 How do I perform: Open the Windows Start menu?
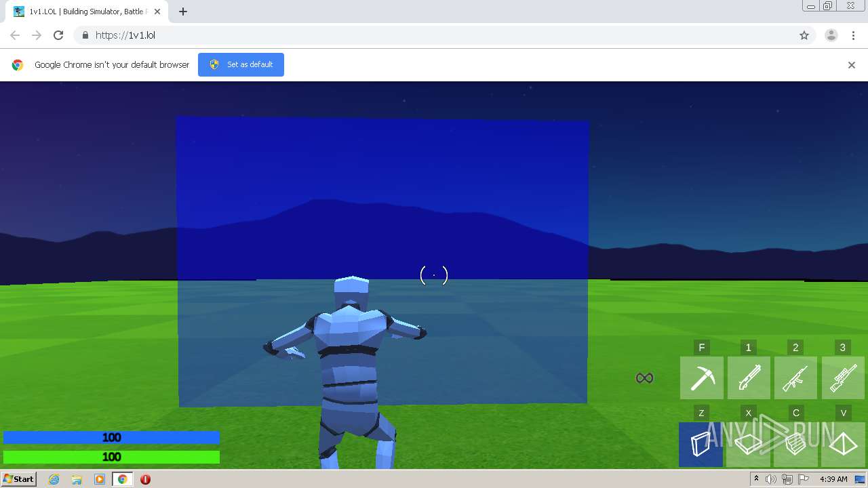[18, 479]
